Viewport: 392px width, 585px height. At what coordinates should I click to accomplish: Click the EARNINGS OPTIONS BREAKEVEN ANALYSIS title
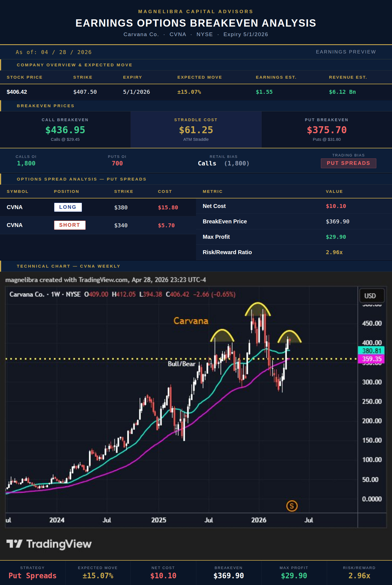196,23
